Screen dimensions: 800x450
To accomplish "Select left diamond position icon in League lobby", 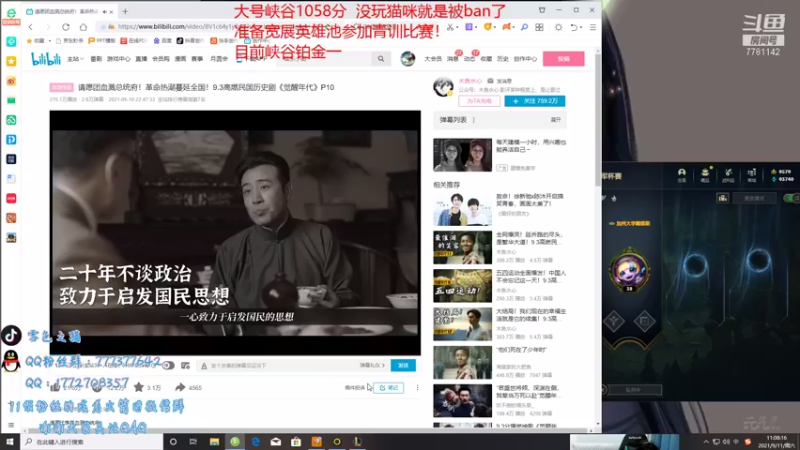I will click(614, 321).
